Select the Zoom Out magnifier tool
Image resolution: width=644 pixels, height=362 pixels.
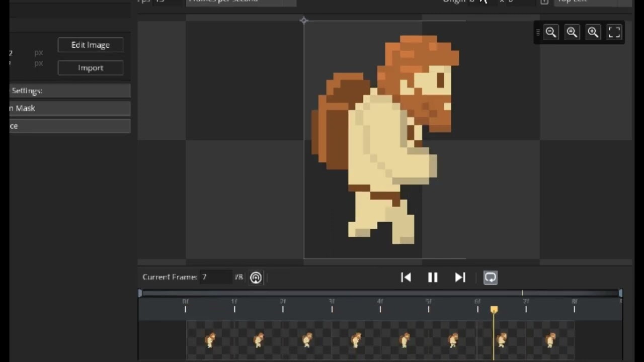550,32
